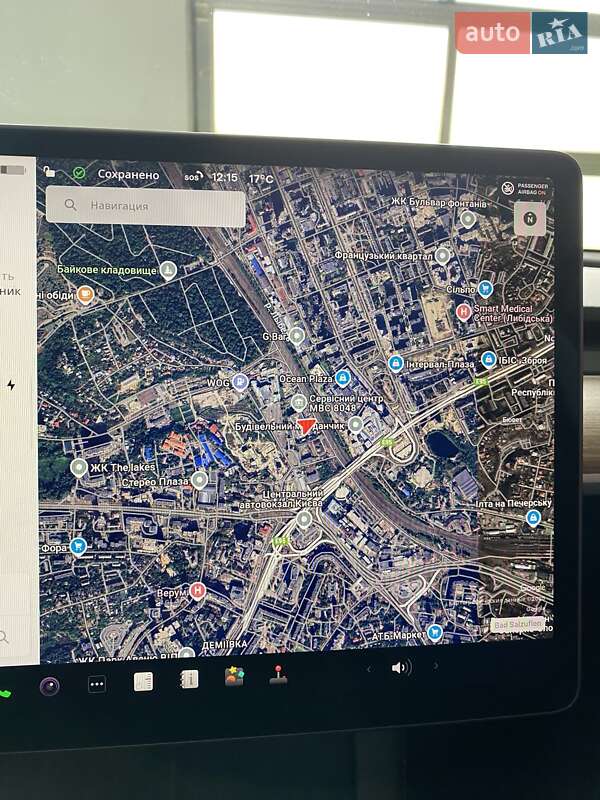Select the Ілта на Печерську marker
Viewport: 600px width, 800px height.
(533, 518)
